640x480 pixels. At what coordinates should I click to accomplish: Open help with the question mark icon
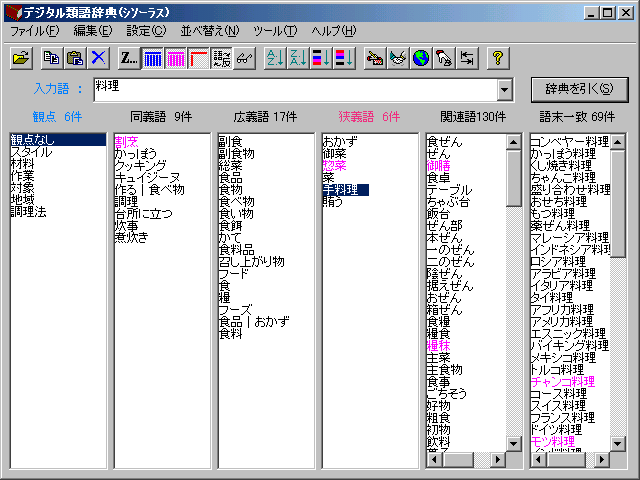pos(498,58)
